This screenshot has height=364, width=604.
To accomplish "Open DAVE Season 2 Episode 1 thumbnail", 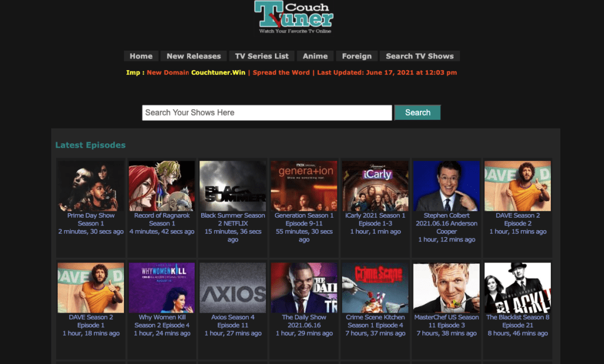I will coord(91,288).
